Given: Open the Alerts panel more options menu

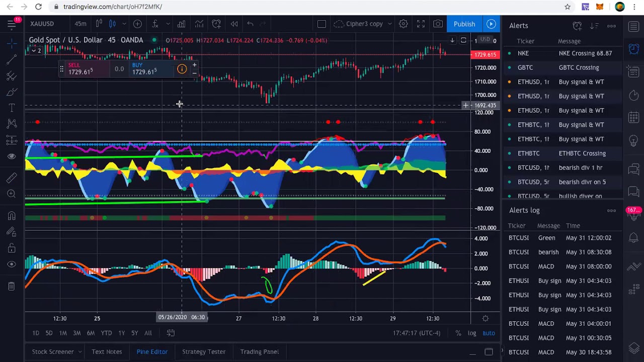Looking at the screenshot, I should click(611, 26).
